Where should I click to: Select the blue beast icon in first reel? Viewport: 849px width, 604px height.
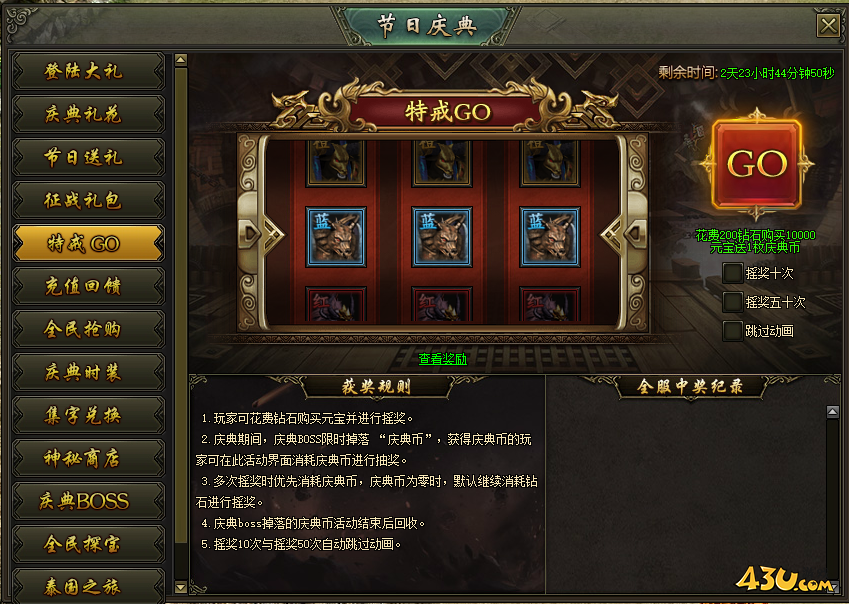(x=336, y=237)
